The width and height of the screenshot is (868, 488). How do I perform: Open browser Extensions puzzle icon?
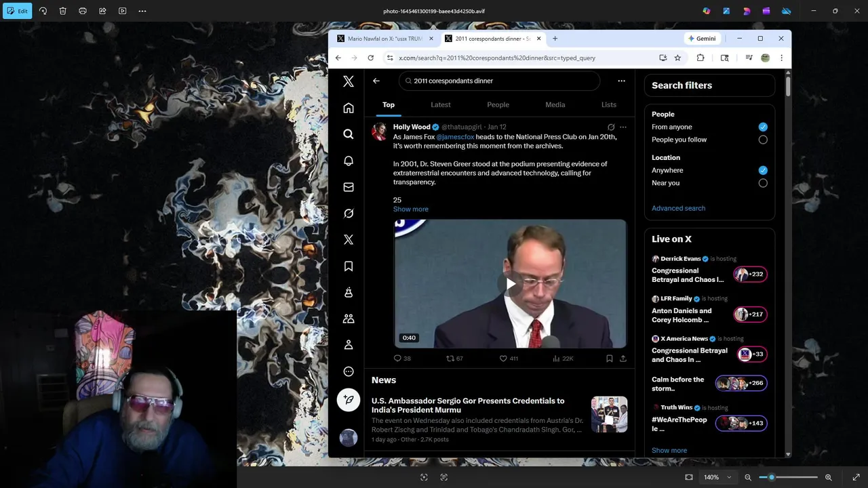click(701, 58)
